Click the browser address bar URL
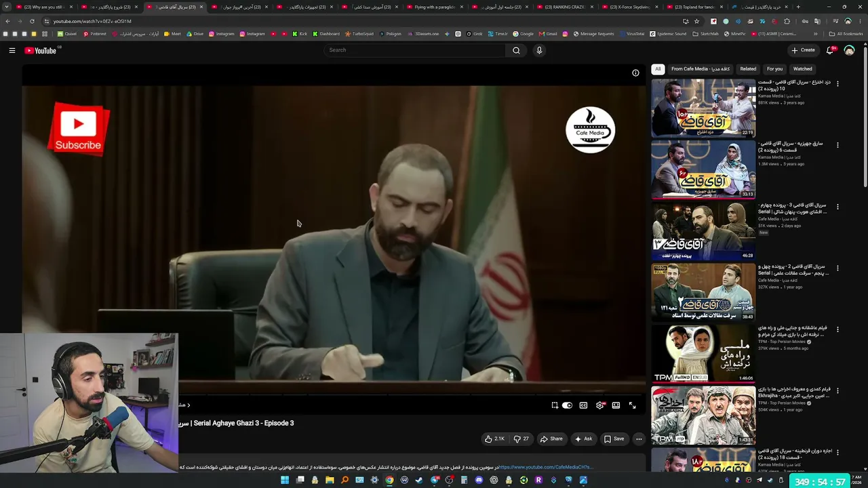This screenshot has width=868, height=488. coord(93,21)
